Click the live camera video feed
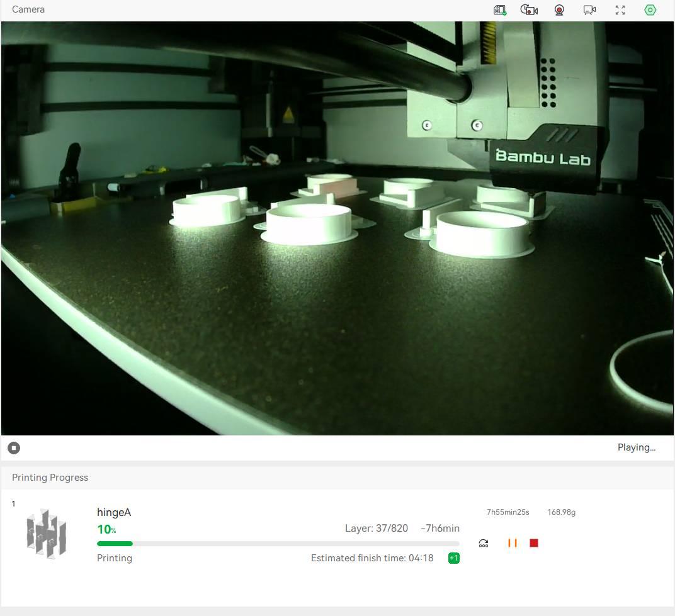 pyautogui.click(x=337, y=228)
